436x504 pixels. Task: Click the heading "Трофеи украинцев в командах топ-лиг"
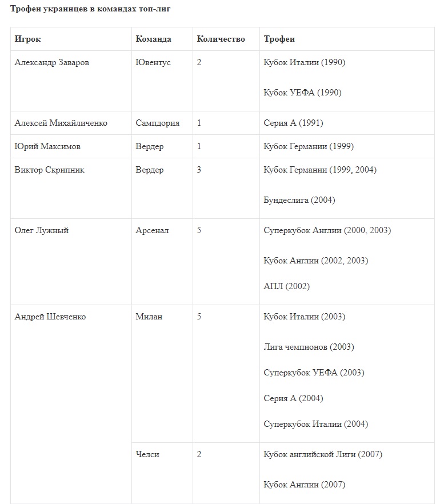90,9
